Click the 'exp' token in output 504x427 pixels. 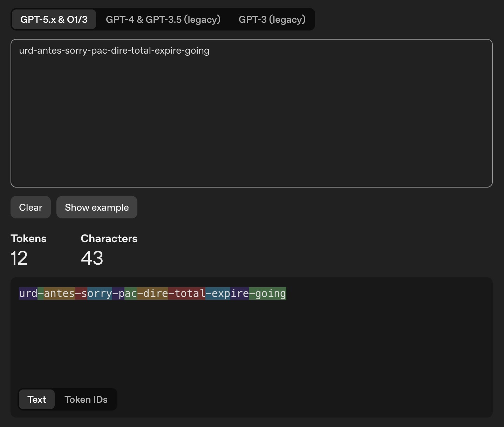(x=218, y=293)
